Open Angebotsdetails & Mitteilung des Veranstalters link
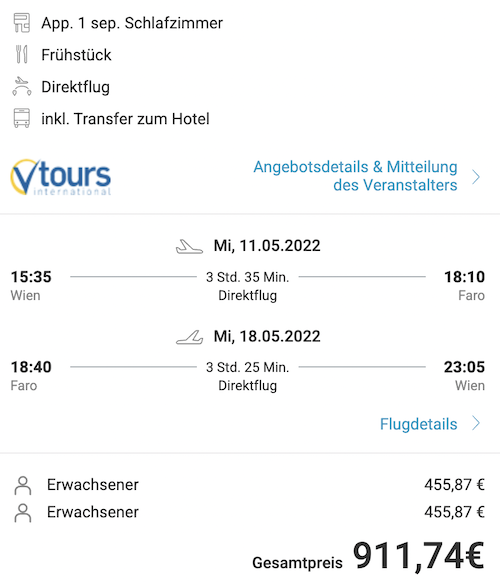This screenshot has height=582, width=500. pos(355,176)
